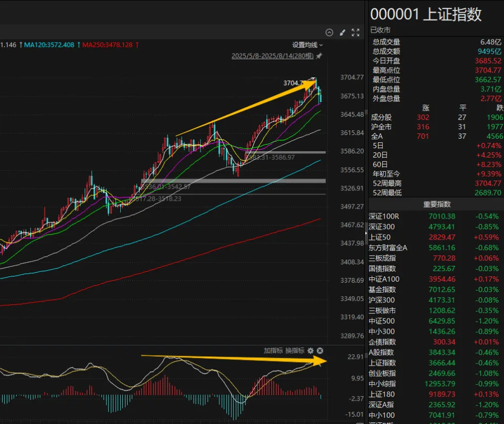Select the 中小100 index row
Viewport: 504px width, 424px height.
pyautogui.click(x=436, y=415)
